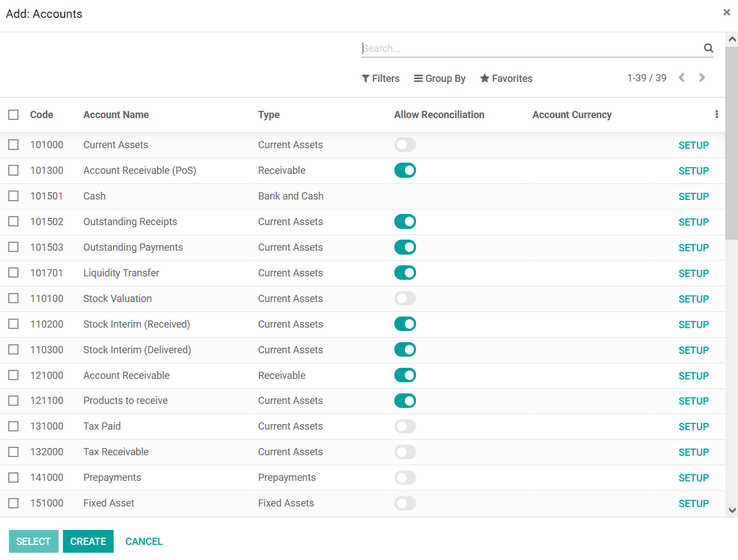Go to next page of accounts
This screenshot has height=560, width=738.
[702, 77]
